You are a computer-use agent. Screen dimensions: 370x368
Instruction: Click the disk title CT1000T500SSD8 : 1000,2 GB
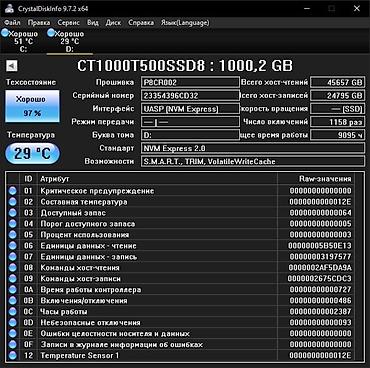185,66
